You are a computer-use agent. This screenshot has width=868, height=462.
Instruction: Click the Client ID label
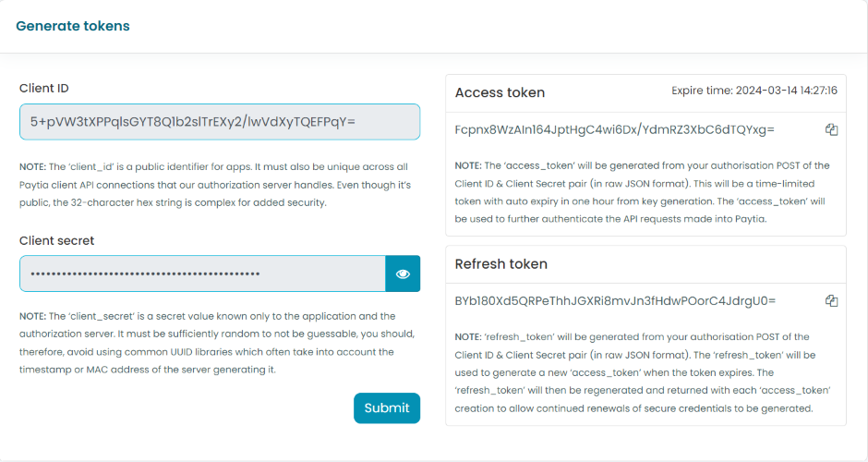point(43,88)
